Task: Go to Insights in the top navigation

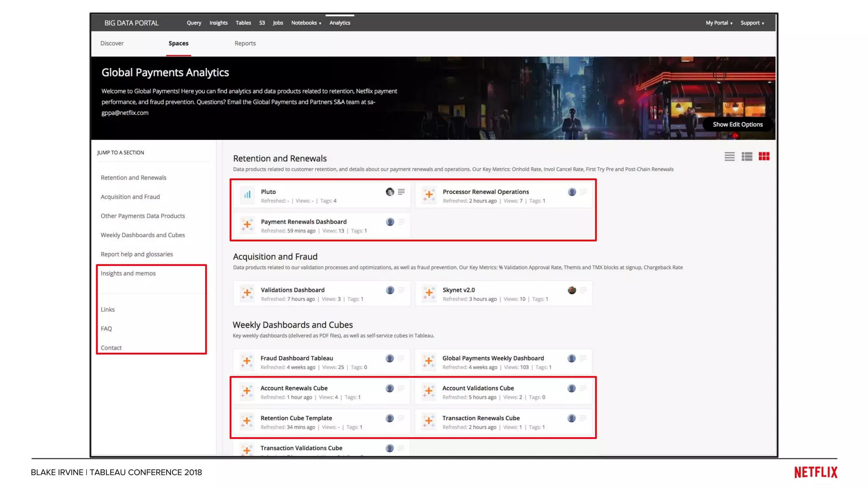Action: click(x=218, y=23)
